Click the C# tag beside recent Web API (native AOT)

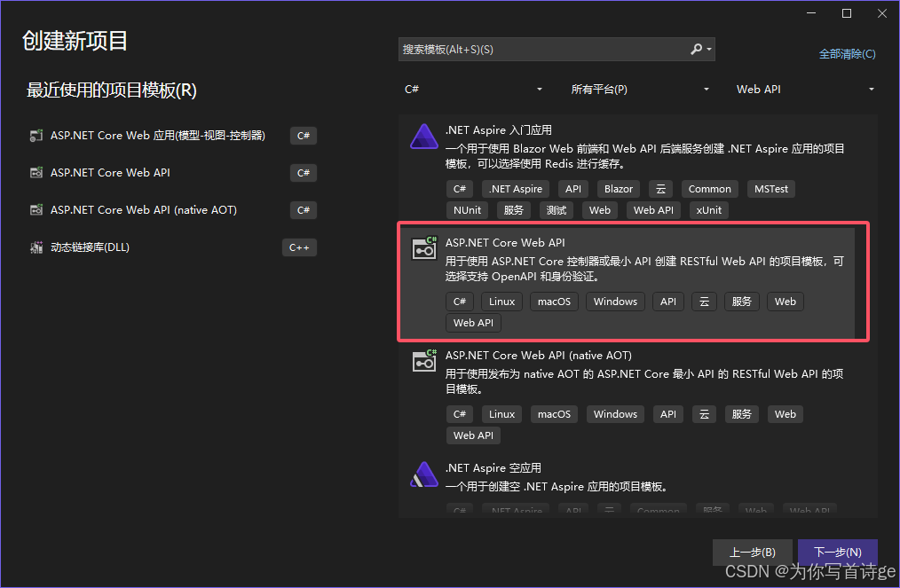click(303, 210)
